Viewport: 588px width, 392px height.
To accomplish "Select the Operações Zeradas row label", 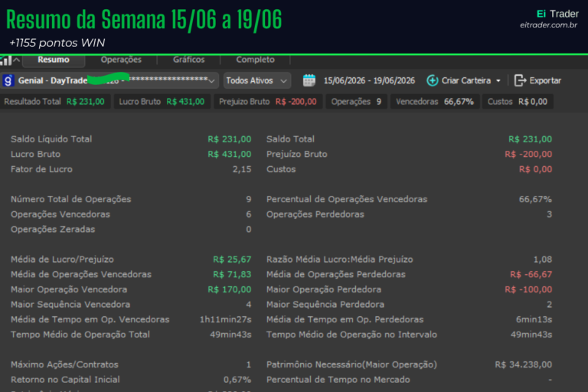I will pyautogui.click(x=53, y=229).
